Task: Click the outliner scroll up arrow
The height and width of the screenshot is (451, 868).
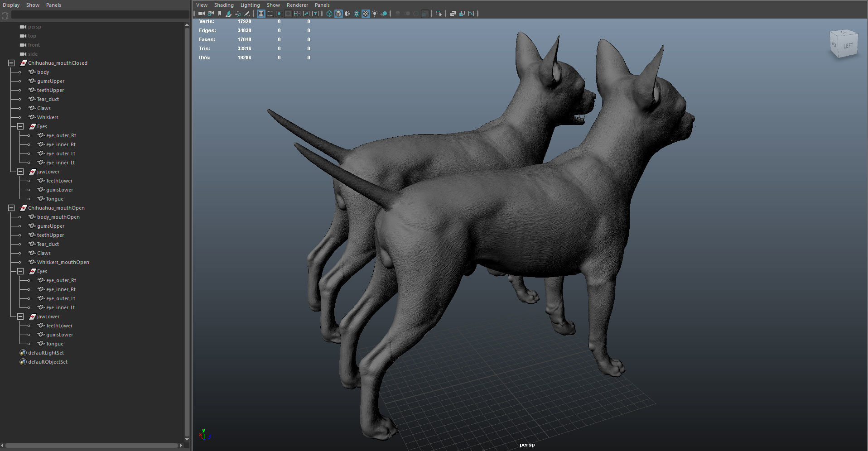Action: (x=187, y=25)
